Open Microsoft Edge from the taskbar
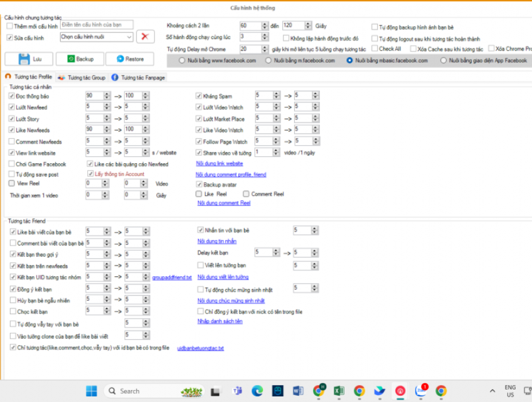 pos(257,391)
